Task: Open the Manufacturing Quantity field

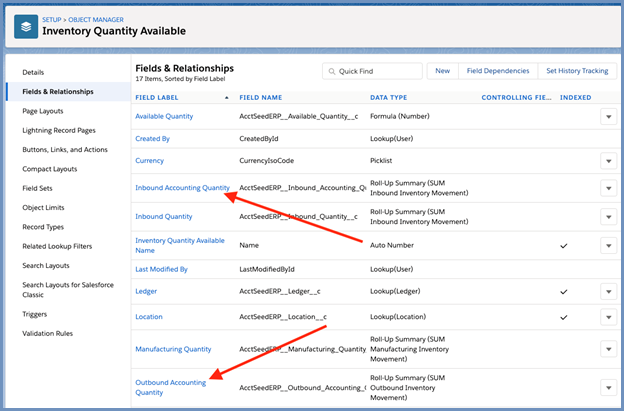Action: 173,349
